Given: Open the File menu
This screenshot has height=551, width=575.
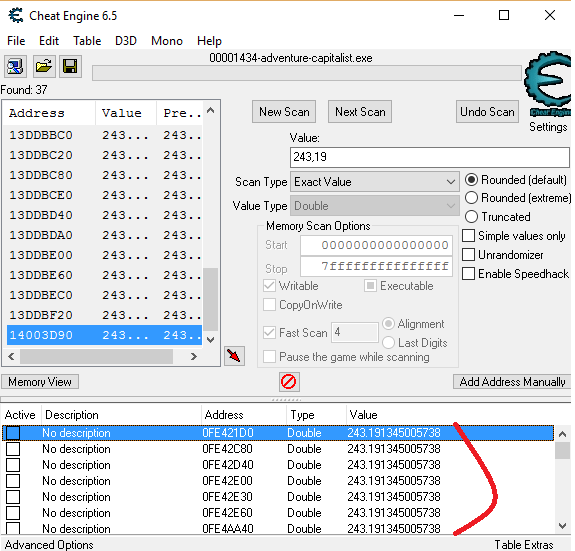Looking at the screenshot, I should click(x=16, y=41).
